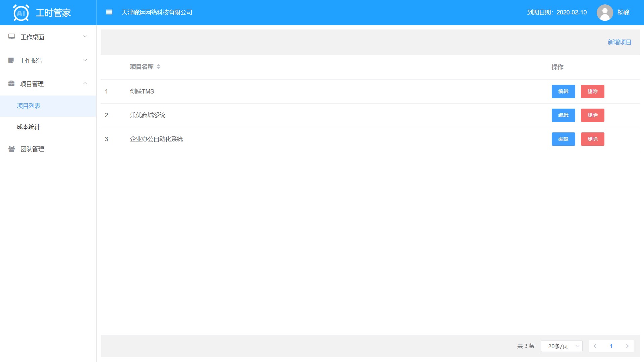
Task: Click the 工作报告 note icon
Action: click(x=11, y=60)
